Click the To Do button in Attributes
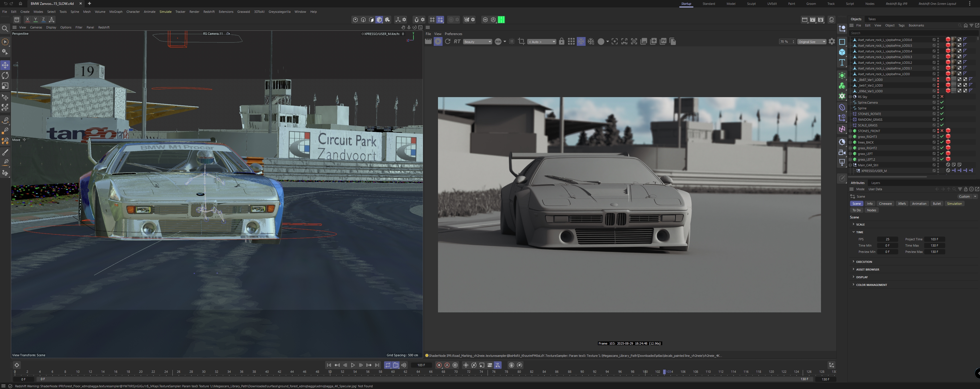The width and height of the screenshot is (980, 389). point(857,210)
